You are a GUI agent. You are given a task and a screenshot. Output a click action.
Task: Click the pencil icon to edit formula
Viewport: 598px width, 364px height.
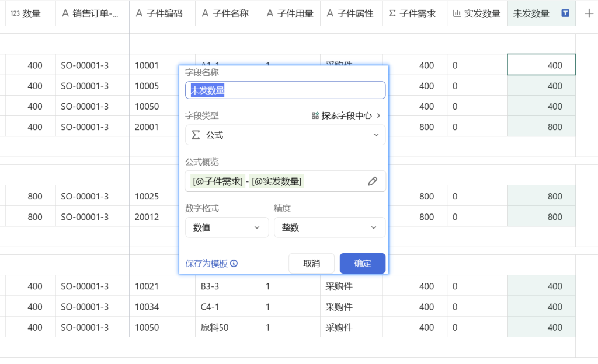point(373,181)
